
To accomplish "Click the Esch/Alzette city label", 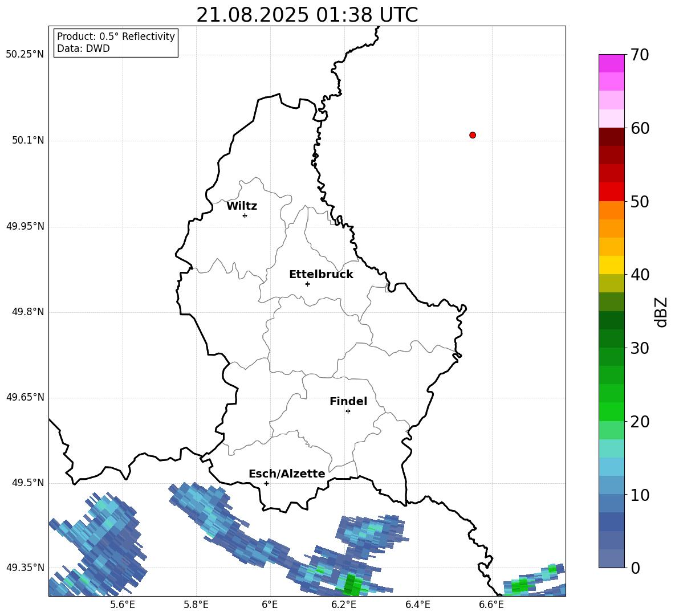I will pos(287,474).
